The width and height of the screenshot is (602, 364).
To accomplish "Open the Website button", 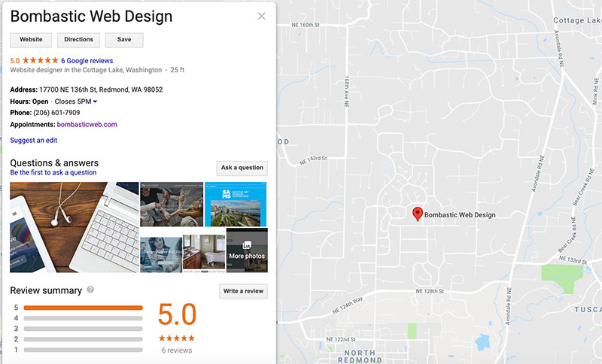I will click(31, 40).
